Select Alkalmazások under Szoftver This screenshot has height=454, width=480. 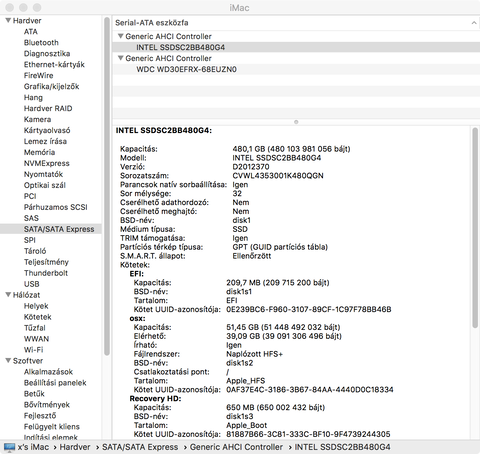(x=48, y=372)
